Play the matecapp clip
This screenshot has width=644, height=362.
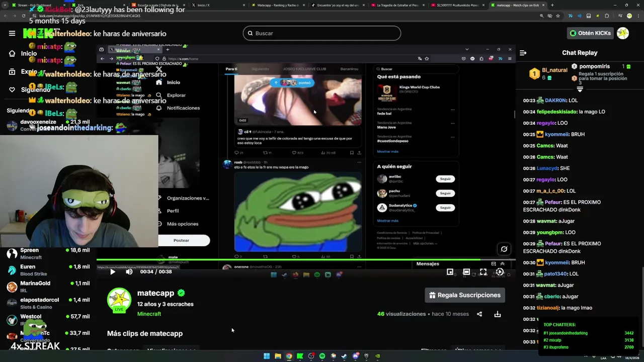(113, 271)
